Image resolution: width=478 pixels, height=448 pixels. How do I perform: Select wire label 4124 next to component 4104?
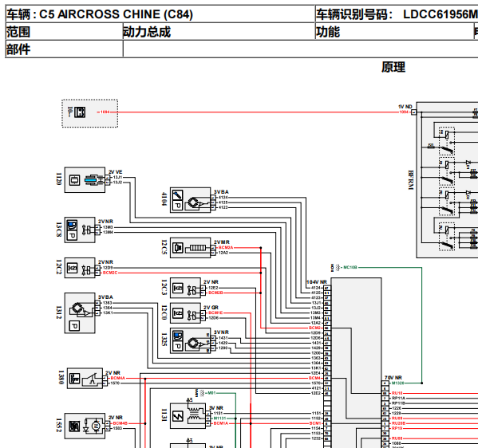click(x=223, y=198)
